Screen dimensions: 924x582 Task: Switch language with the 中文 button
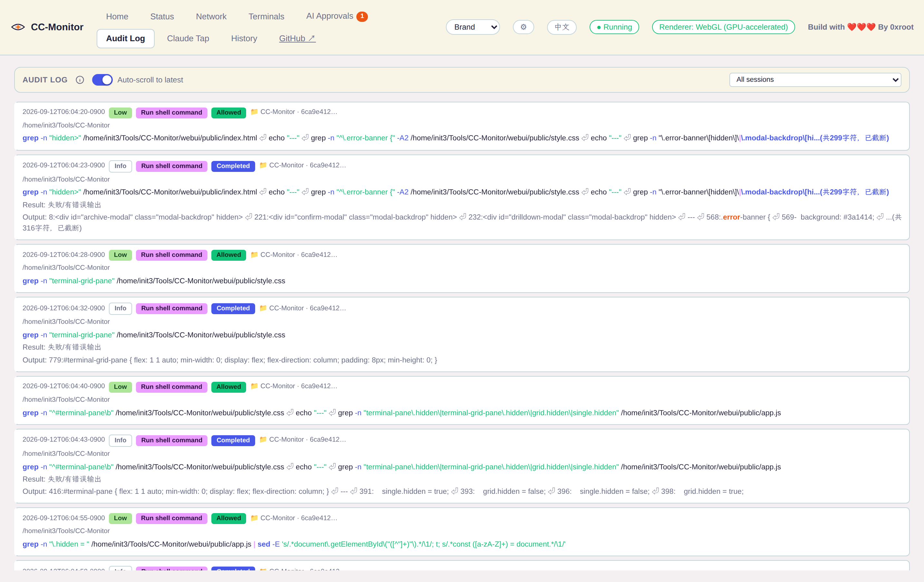pos(561,27)
